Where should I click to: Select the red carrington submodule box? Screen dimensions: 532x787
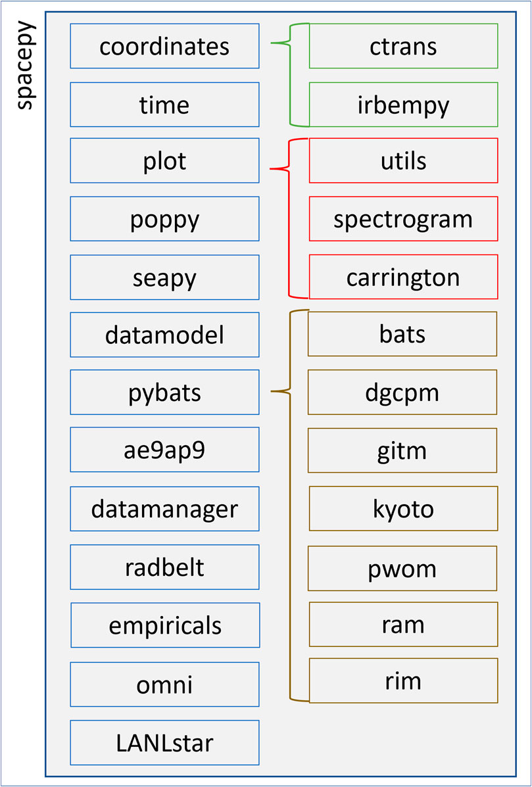403,277
